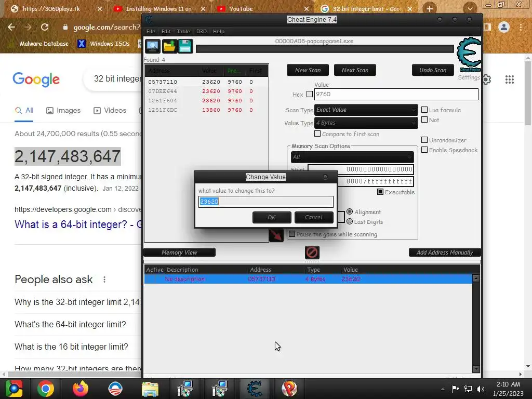The image size is (532, 399).
Task: Enable Pause the game while scanning
Action: click(292, 234)
